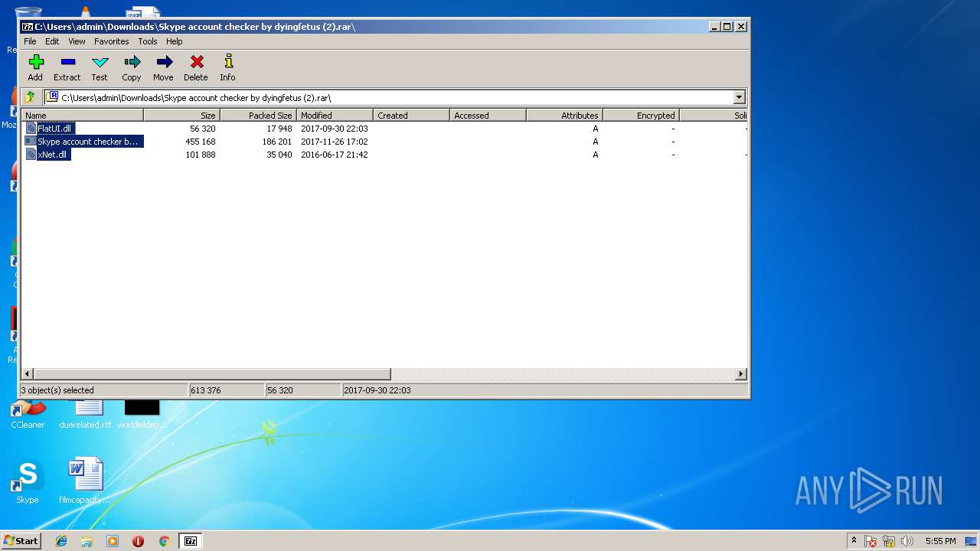Sort by the Accessed column header
The height and width of the screenshot is (551, 980).
[x=488, y=116]
